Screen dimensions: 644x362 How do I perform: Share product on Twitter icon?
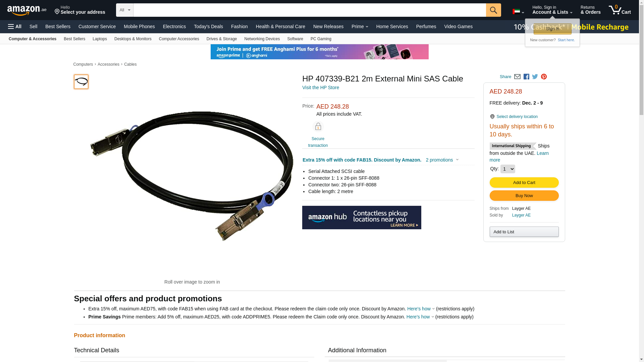[535, 77]
